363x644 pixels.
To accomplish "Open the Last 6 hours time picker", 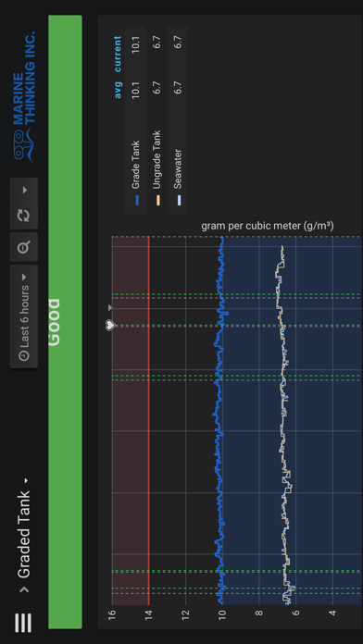I will pos(24,316).
